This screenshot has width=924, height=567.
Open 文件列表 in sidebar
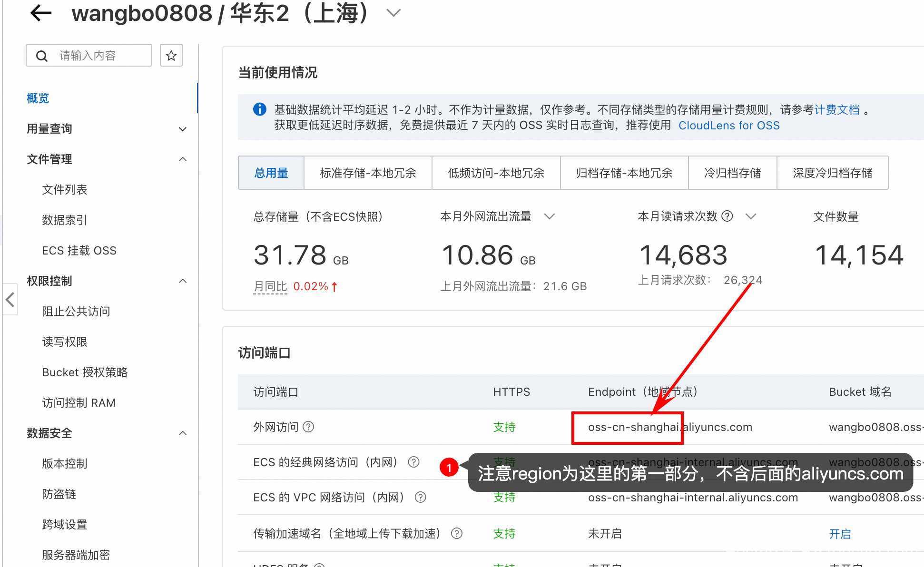pyautogui.click(x=65, y=190)
